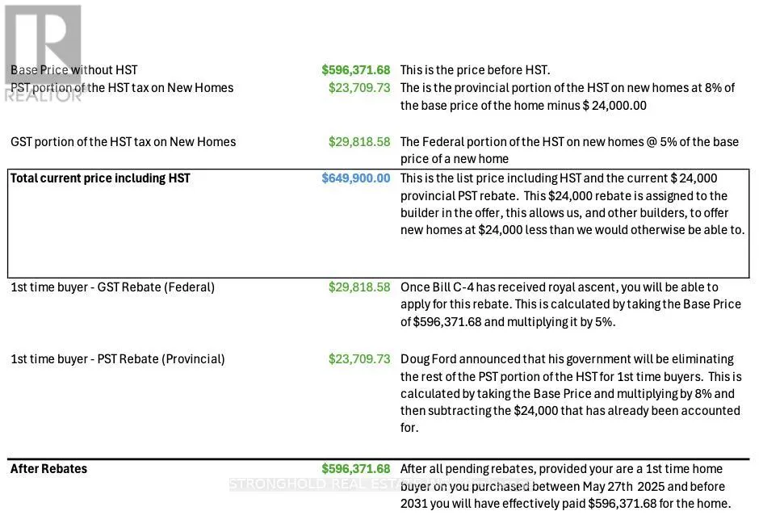Click the Federal portion 5% description text
The height and width of the screenshot is (532, 763).
click(x=568, y=150)
